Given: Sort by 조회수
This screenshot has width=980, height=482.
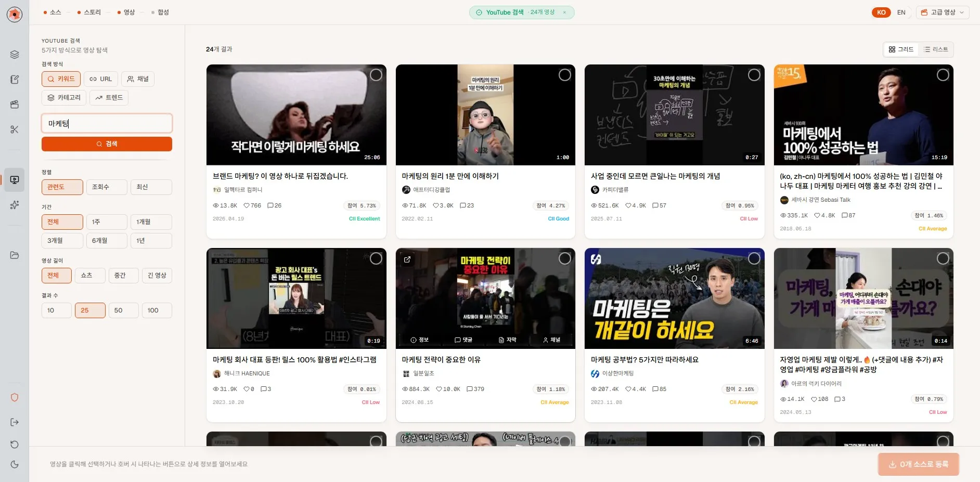Looking at the screenshot, I should click(107, 187).
